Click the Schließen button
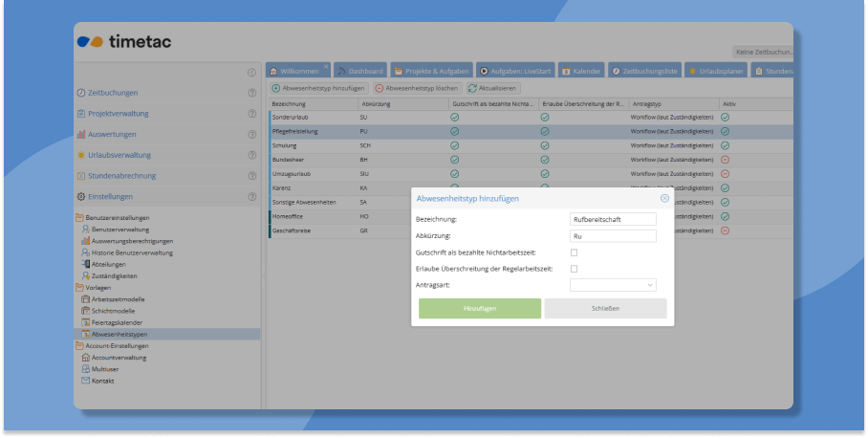868x438 pixels. tap(605, 309)
